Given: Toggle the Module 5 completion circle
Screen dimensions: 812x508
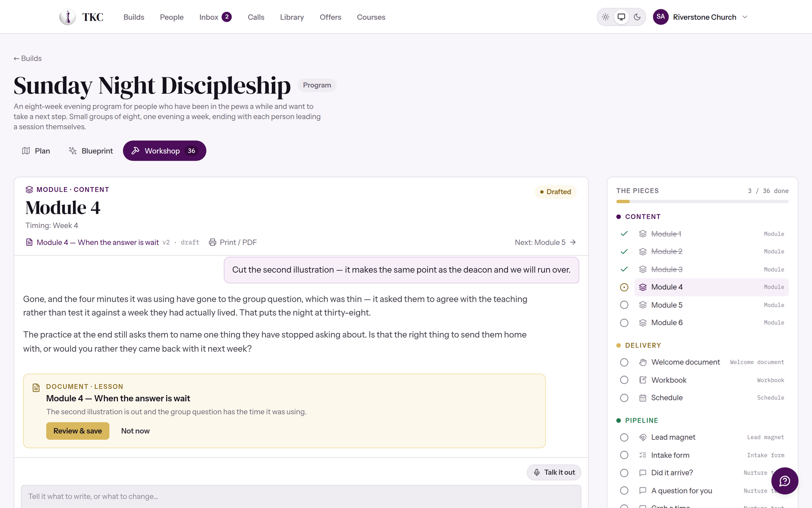Looking at the screenshot, I should click(x=624, y=305).
